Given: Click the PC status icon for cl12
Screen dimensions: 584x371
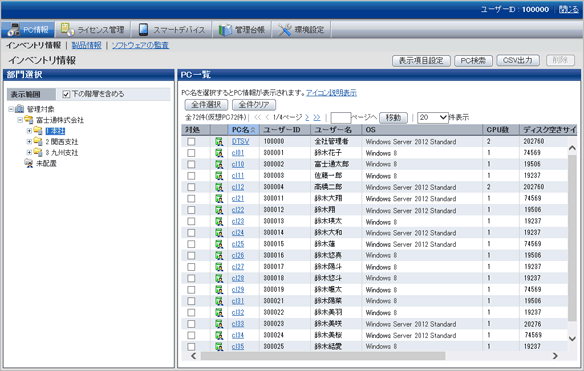Looking at the screenshot, I should [x=219, y=187].
